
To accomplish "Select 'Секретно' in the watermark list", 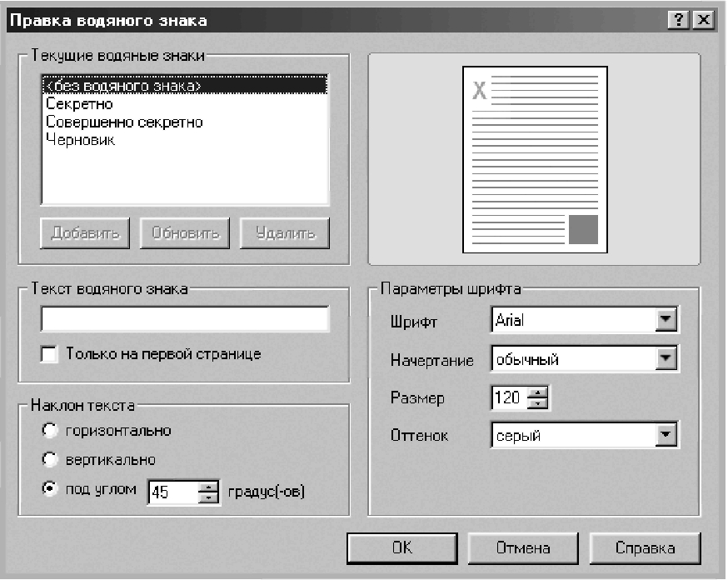I will 80,104.
